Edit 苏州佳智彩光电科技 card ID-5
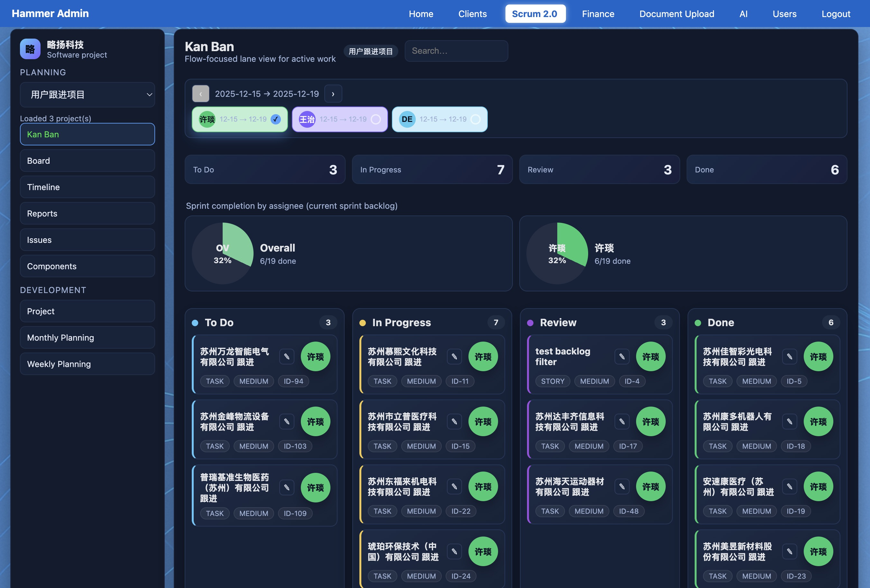The height and width of the screenshot is (588, 870). [x=790, y=356]
